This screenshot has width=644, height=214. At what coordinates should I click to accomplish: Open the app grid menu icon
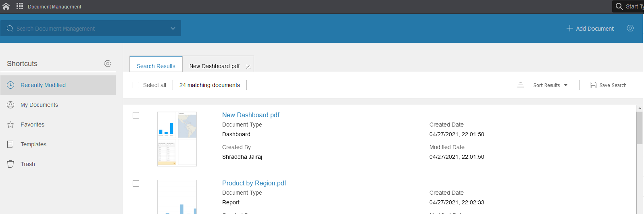20,6
